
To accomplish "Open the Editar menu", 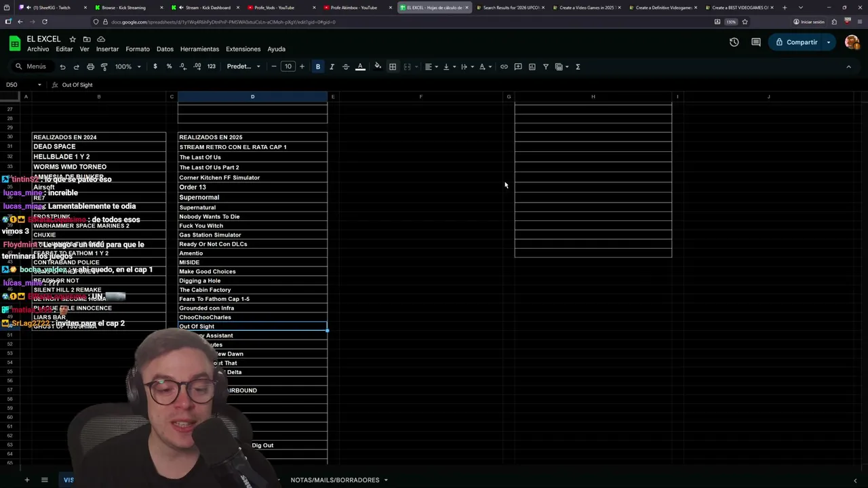I will (x=64, y=49).
